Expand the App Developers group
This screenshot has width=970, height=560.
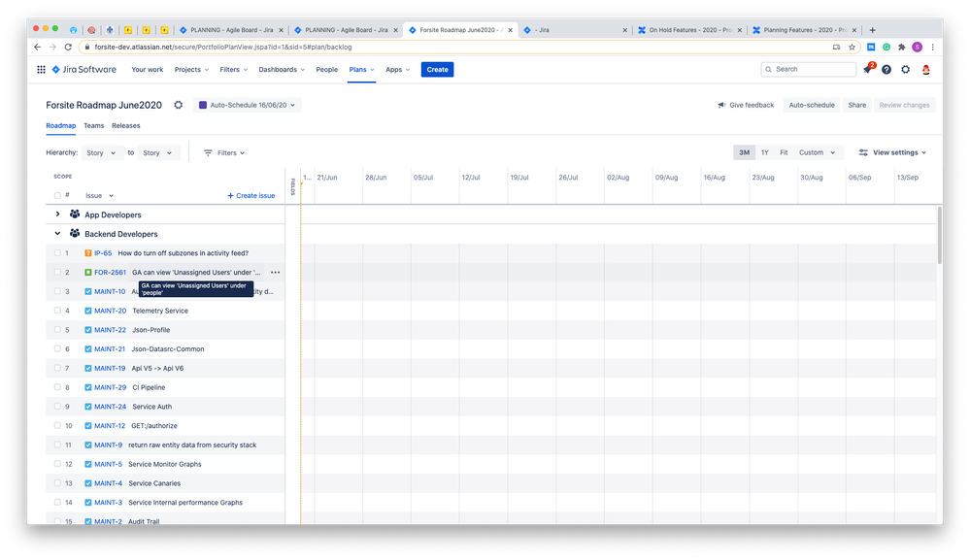[56, 214]
